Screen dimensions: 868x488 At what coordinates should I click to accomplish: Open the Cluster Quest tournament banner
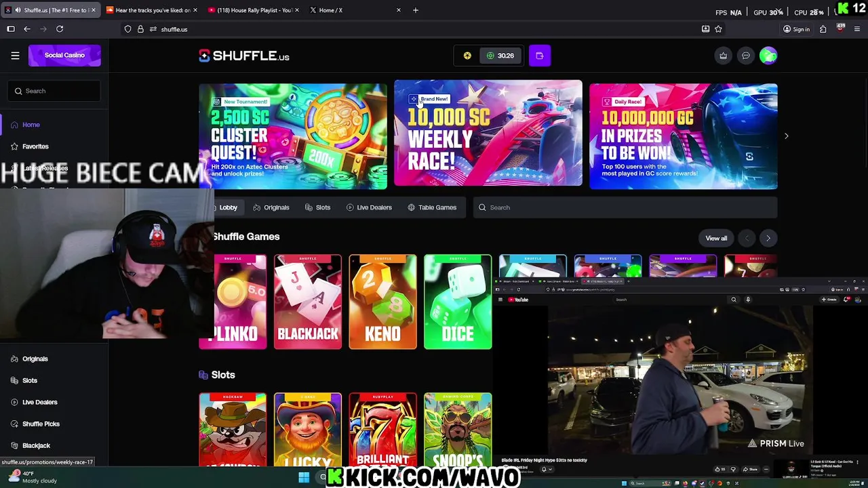(x=293, y=136)
